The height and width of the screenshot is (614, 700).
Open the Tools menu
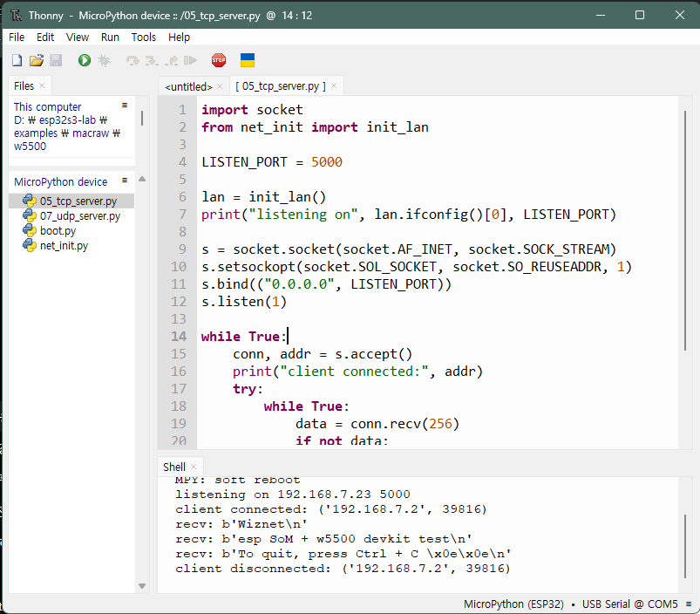click(143, 37)
